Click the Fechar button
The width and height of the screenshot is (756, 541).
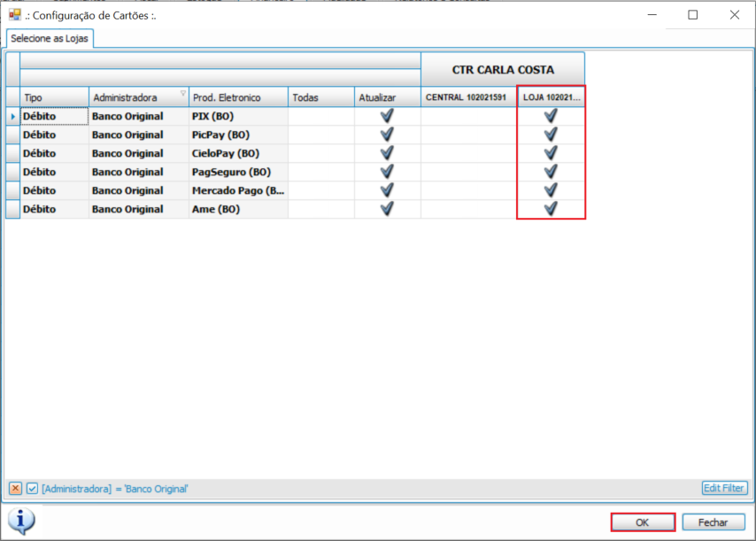(x=714, y=522)
